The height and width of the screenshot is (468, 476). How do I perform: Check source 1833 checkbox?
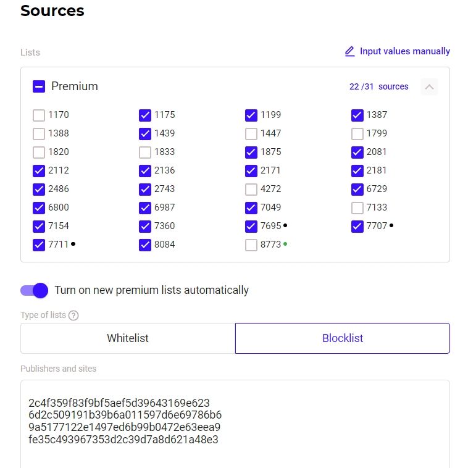(145, 152)
